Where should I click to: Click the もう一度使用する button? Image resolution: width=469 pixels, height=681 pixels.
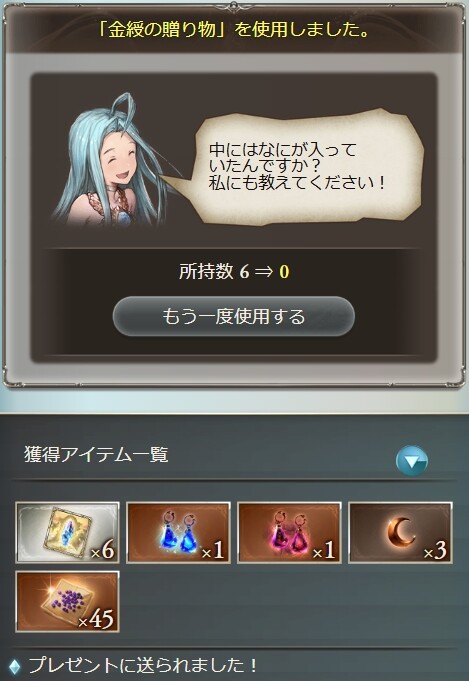click(234, 316)
